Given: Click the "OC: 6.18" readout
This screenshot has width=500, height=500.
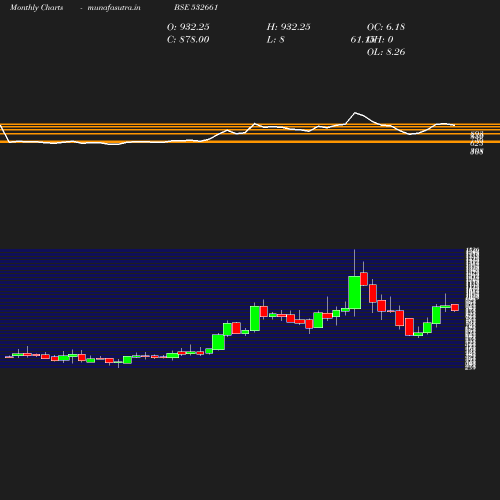Looking at the screenshot, I should click(386, 27).
